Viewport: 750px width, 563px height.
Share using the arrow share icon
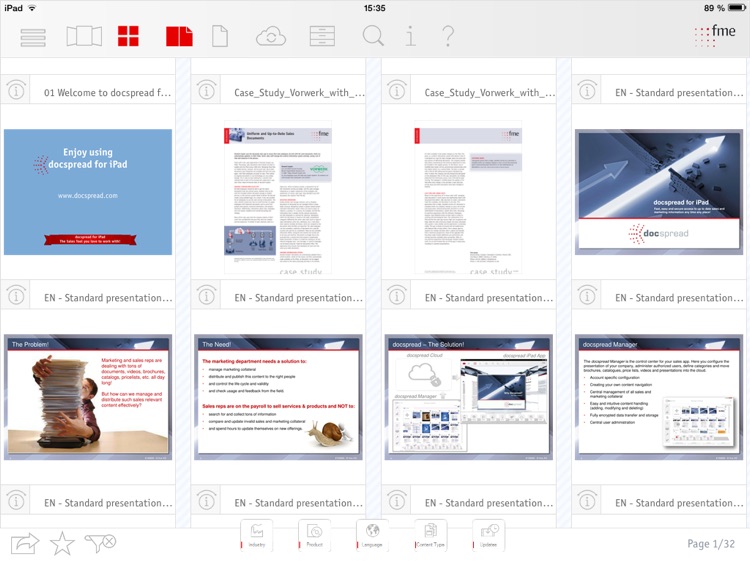click(x=25, y=543)
